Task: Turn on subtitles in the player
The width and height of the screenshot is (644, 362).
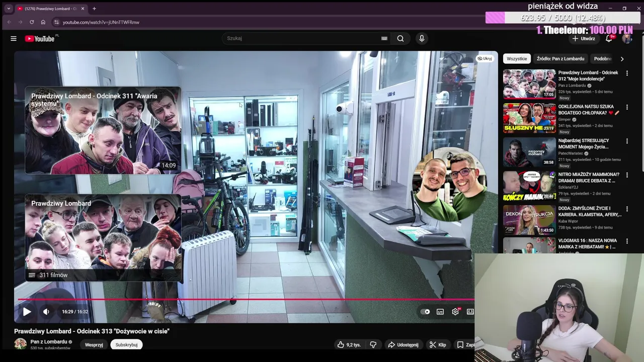Action: pos(440,312)
